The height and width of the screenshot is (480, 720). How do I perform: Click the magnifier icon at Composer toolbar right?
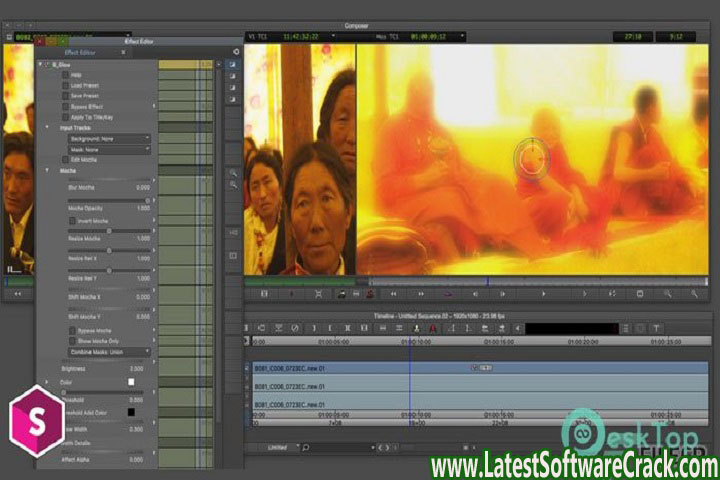coord(667,294)
